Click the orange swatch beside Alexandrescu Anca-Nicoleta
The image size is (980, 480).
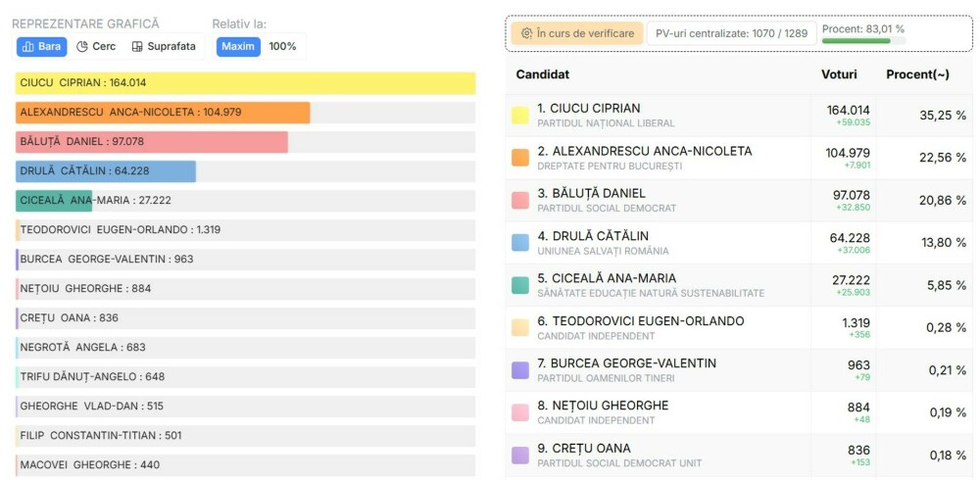520,158
